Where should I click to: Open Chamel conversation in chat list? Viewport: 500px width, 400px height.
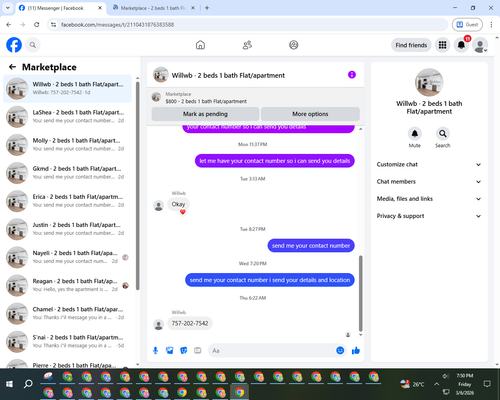coord(68,313)
